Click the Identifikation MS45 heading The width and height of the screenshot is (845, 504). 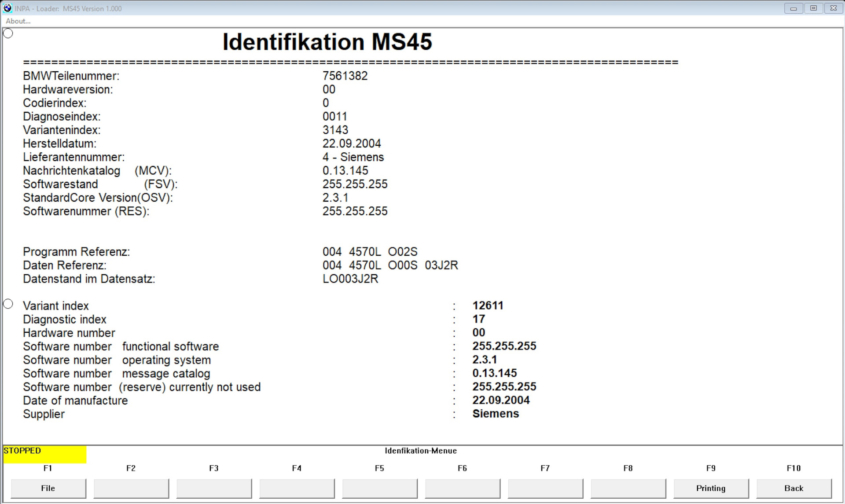coord(327,42)
